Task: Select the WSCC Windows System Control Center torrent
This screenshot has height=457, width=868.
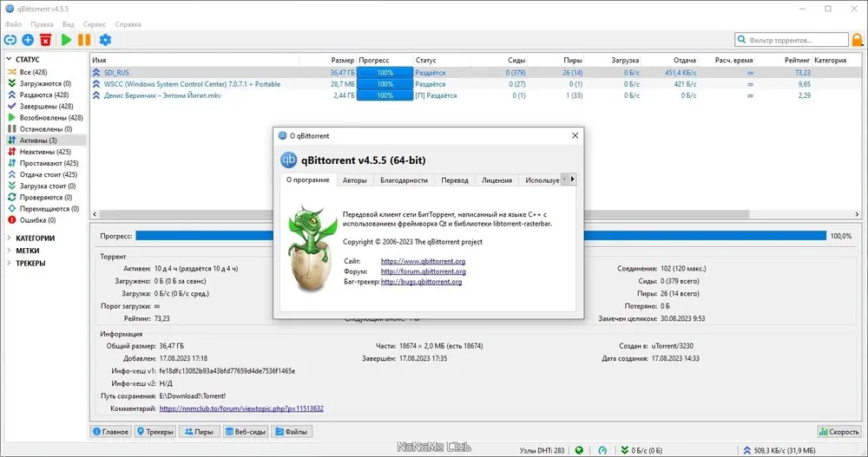Action: tap(476, 84)
